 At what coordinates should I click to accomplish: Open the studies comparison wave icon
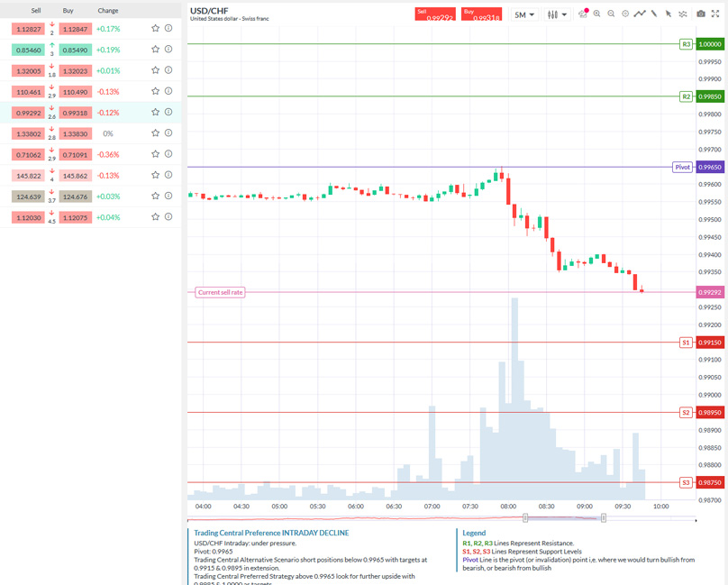click(x=683, y=14)
